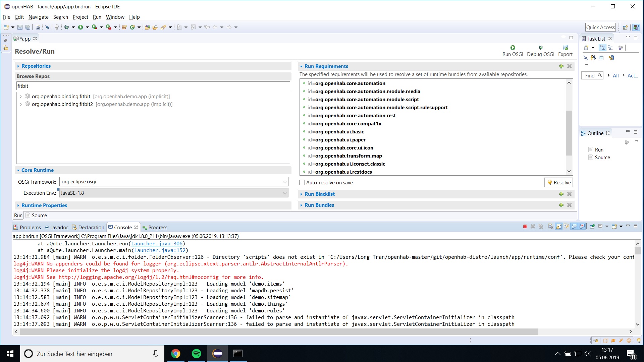Image resolution: width=644 pixels, height=362 pixels.
Task: Open Launcher.java:306 from the console link
Action: (156, 244)
